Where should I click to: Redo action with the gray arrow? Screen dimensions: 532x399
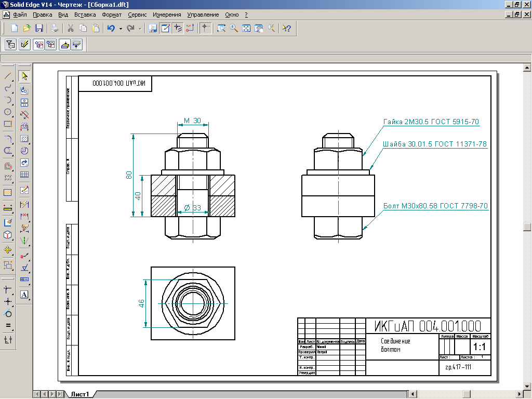coord(130,28)
